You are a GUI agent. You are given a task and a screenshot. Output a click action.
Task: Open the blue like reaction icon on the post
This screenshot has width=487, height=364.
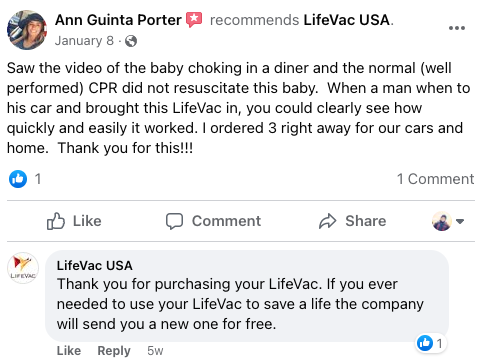(18, 179)
